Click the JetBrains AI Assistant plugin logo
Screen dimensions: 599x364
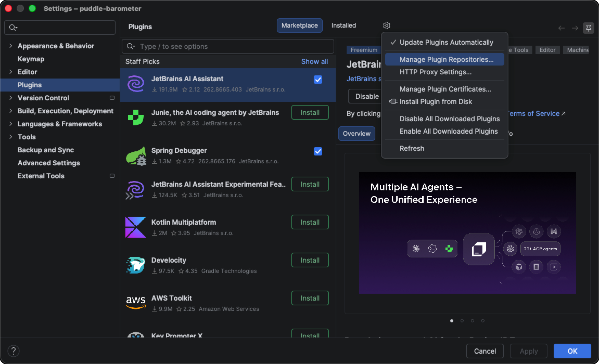[136, 84]
